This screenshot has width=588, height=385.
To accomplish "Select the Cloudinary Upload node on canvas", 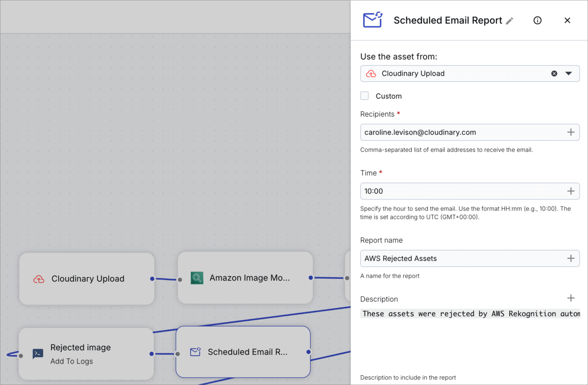I will 87,279.
